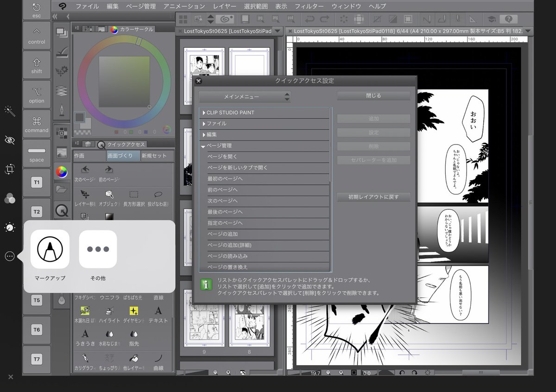Click the zoom in magnifier below the canvas
Screen dimensions: 556x392
pyautogui.click(x=341, y=373)
